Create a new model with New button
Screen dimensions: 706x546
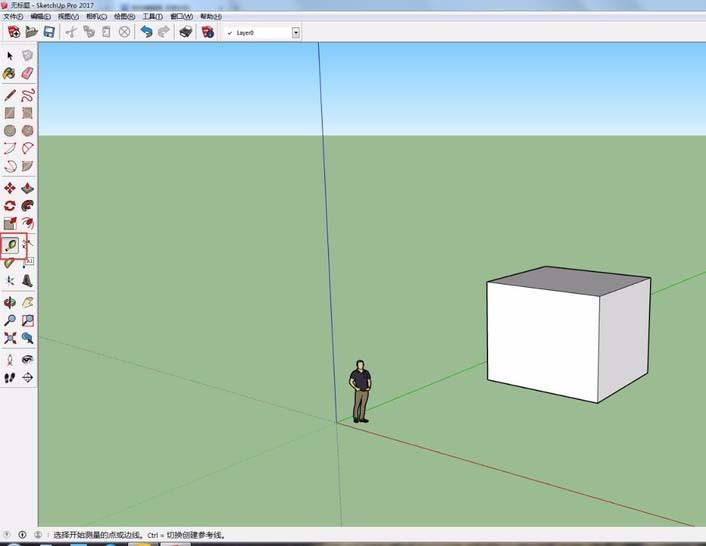tap(14, 32)
